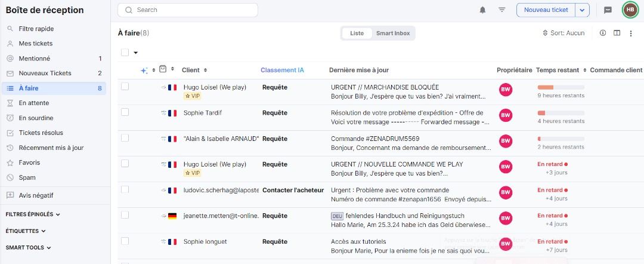Click the shopping bag column icon
The height and width of the screenshot is (264, 644).
coord(163,69)
